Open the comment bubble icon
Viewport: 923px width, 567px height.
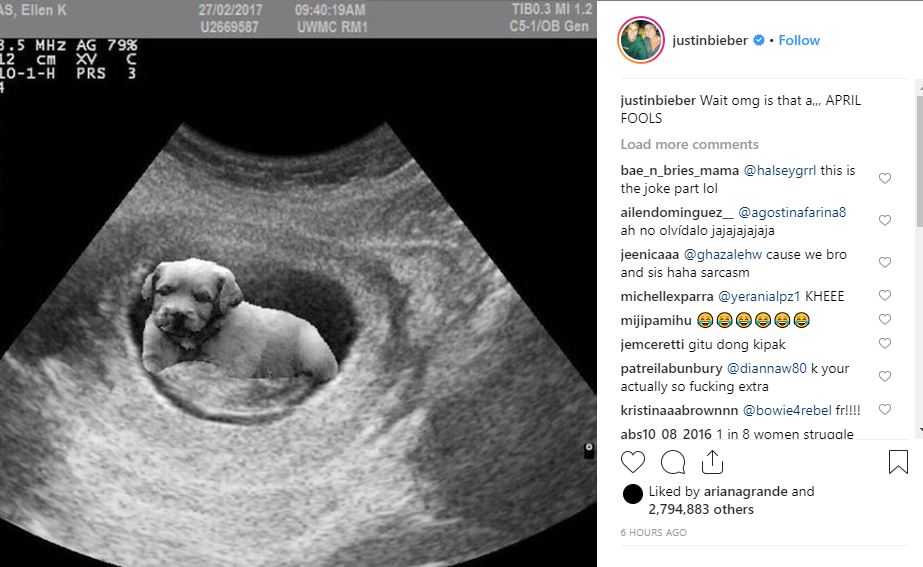tap(673, 462)
